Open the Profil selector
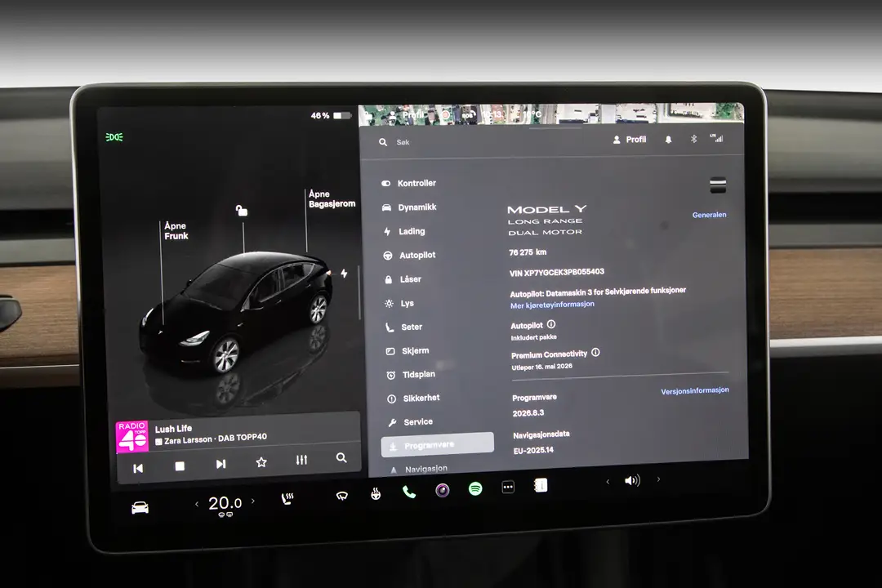Image resolution: width=882 pixels, height=588 pixels. pos(630,140)
